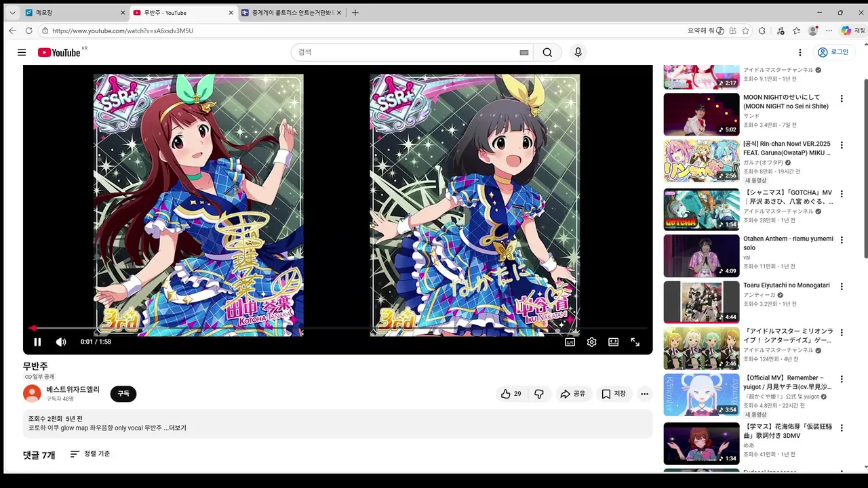Click the video title 무반주
868x488 pixels.
pos(35,366)
